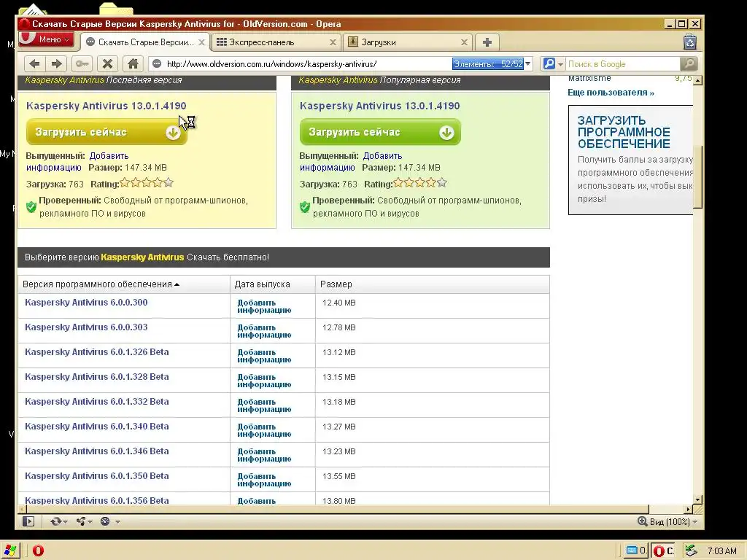Click the fifth rating star in Популярная версия box
Viewport: 747px width, 560px height.
(442, 182)
